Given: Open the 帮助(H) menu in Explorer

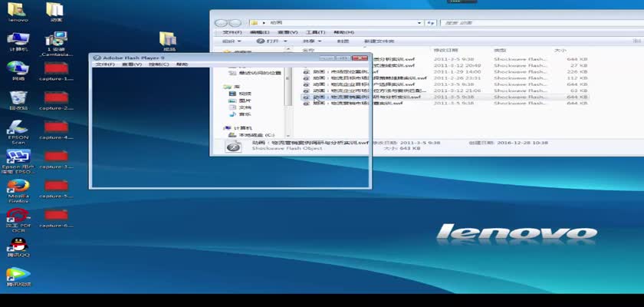Looking at the screenshot, I should pos(343,32).
